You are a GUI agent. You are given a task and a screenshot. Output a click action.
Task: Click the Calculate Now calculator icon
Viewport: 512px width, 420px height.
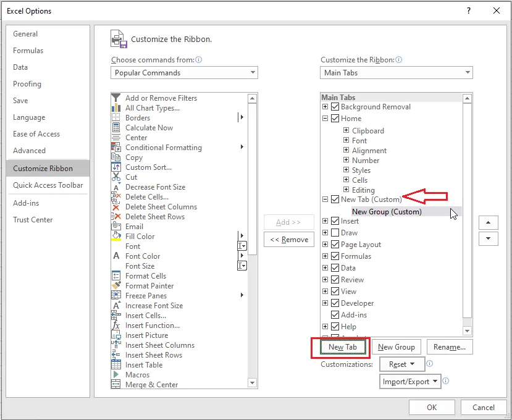click(116, 128)
